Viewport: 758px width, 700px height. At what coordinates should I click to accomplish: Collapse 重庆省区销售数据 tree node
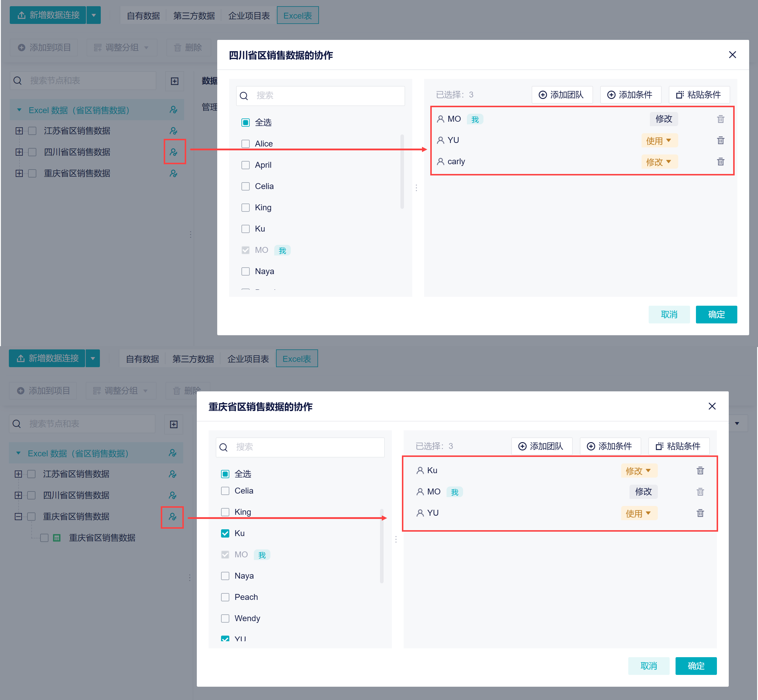(18, 517)
